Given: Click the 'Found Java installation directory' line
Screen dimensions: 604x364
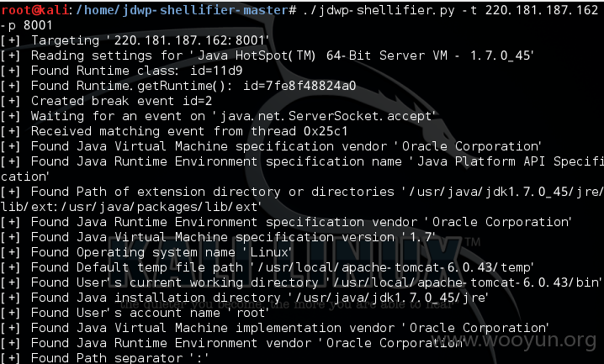Looking at the screenshot, I should coord(244,298).
